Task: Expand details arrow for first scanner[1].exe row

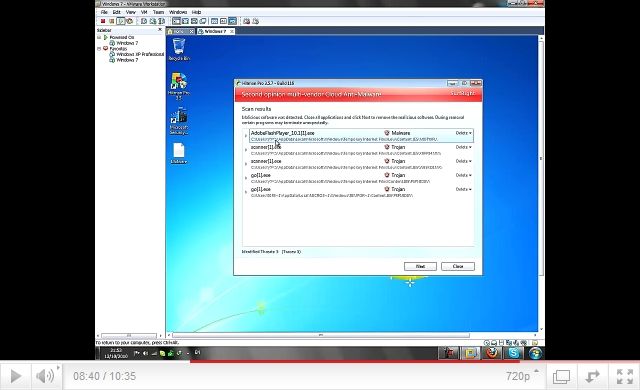Action: (x=246, y=150)
